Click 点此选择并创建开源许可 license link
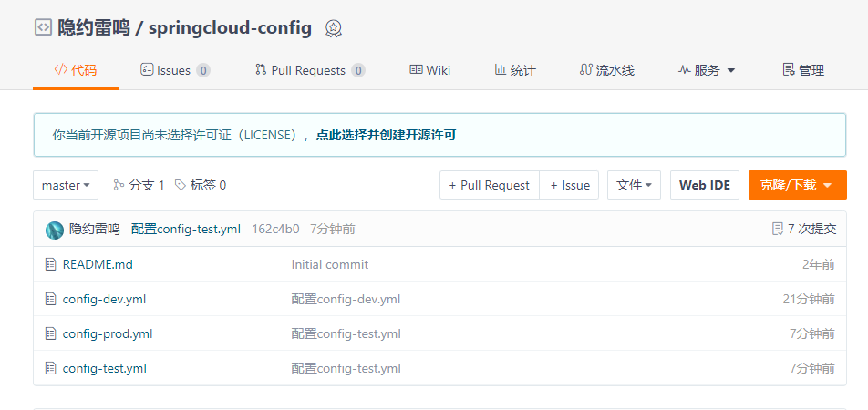 coord(386,135)
